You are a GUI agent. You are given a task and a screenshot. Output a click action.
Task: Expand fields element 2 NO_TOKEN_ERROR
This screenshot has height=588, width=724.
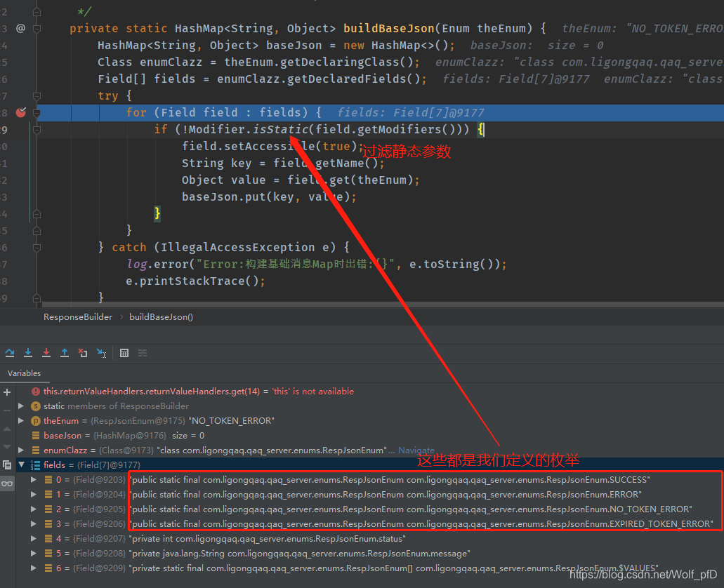tap(34, 509)
